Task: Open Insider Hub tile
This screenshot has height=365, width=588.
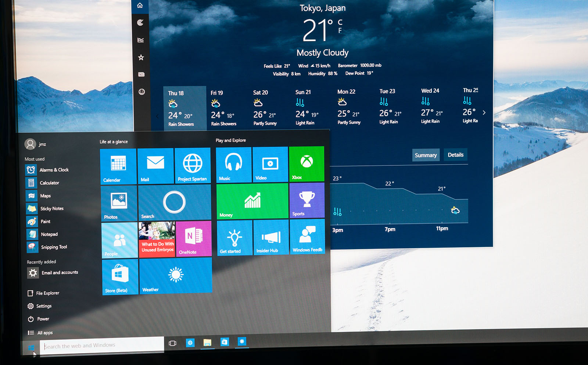Action: point(271,238)
